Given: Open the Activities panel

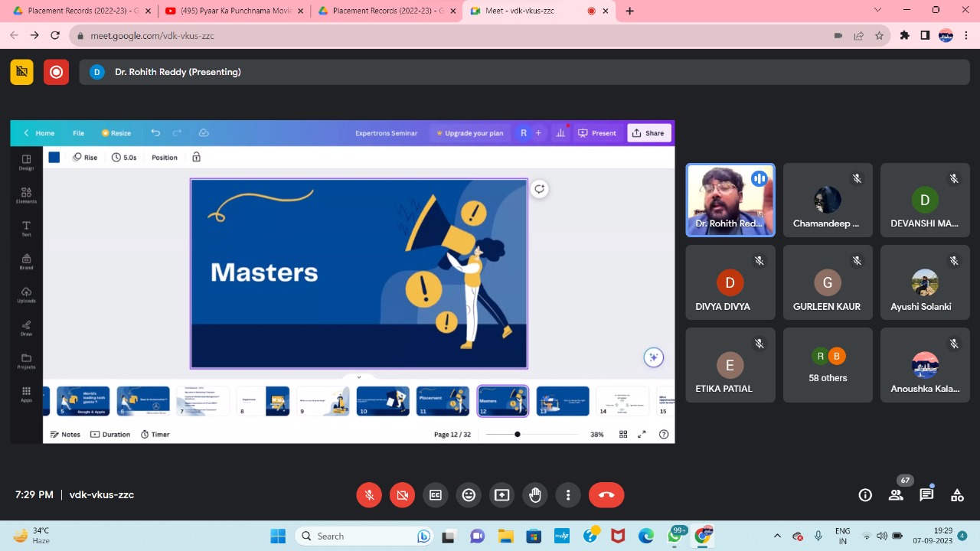Looking at the screenshot, I should [957, 495].
